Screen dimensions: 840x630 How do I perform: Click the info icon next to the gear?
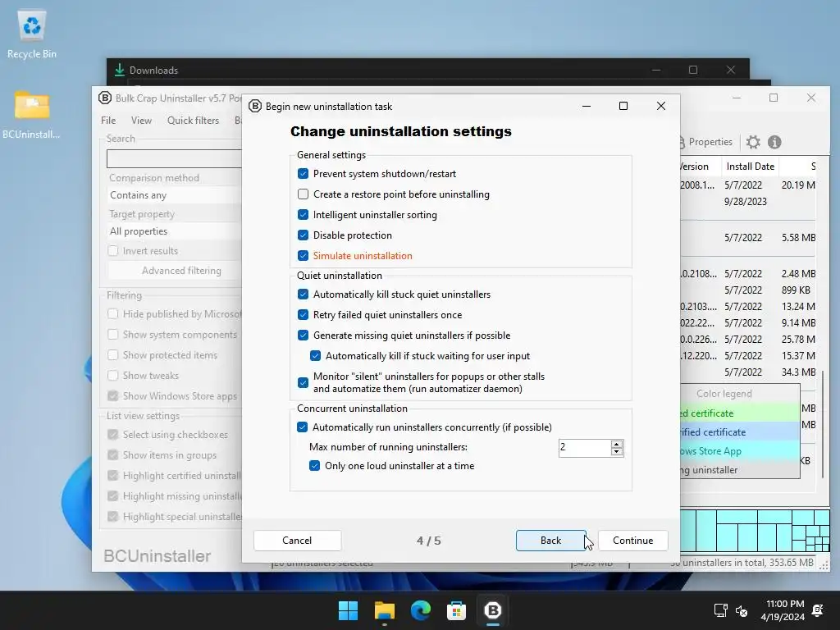774,142
